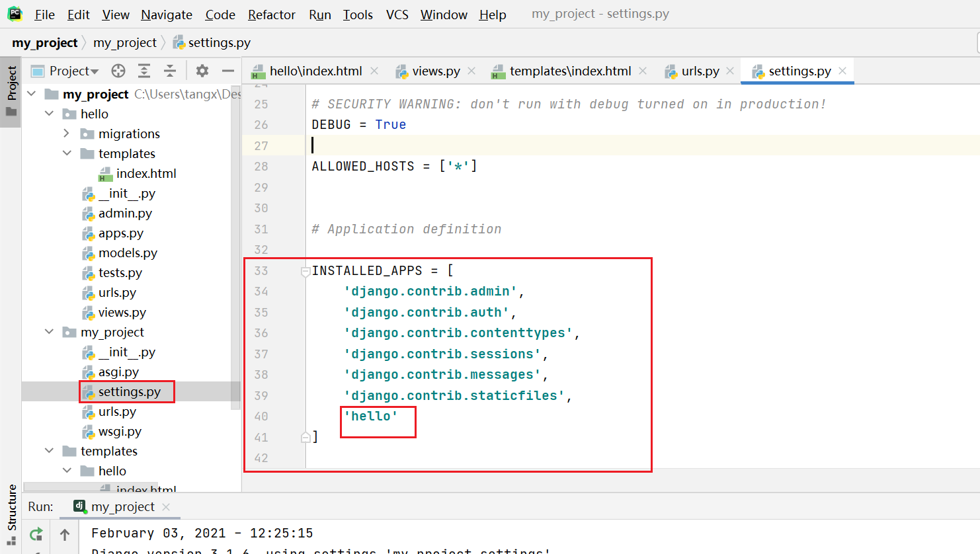Image resolution: width=980 pixels, height=554 pixels.
Task: Click fold end marker at line 41
Action: pos(306,437)
